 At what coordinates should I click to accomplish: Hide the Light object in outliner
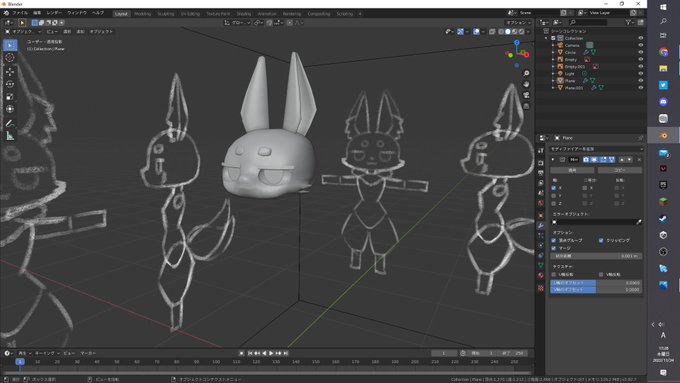(641, 74)
